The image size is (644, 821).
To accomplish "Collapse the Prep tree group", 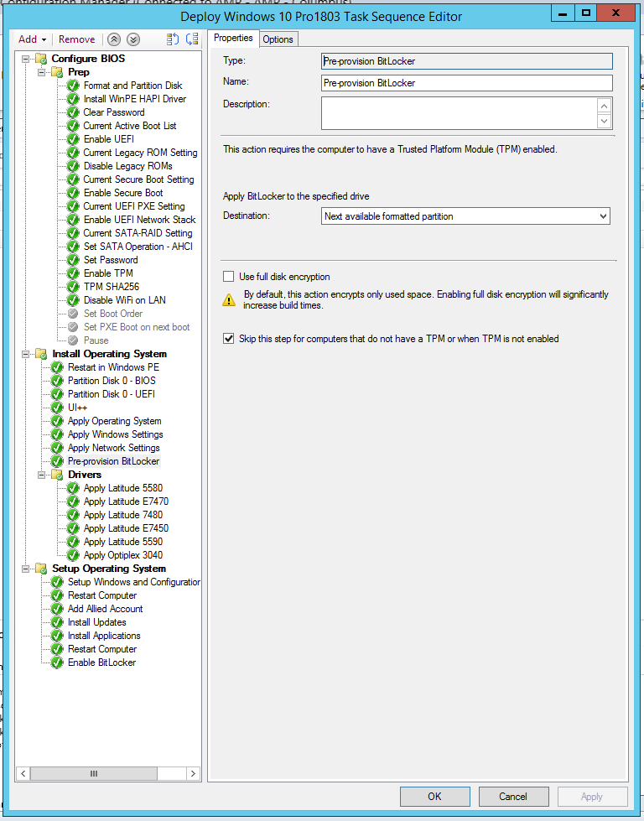I will pos(41,72).
